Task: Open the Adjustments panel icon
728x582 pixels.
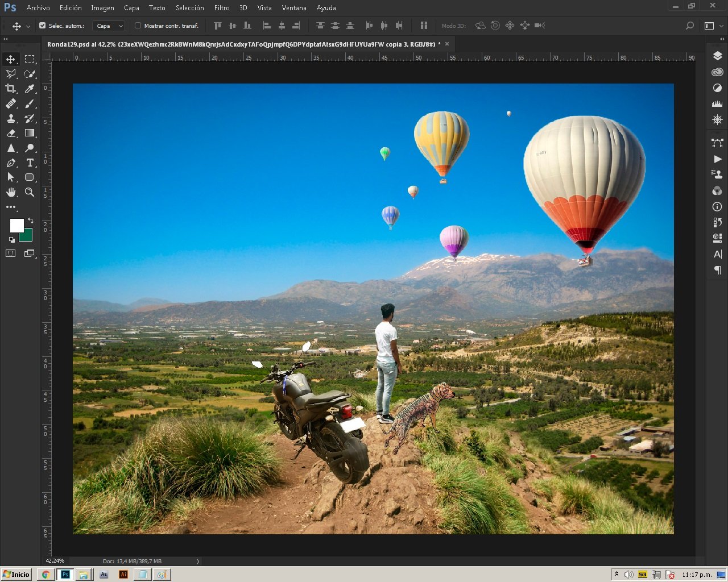Action: [x=717, y=88]
